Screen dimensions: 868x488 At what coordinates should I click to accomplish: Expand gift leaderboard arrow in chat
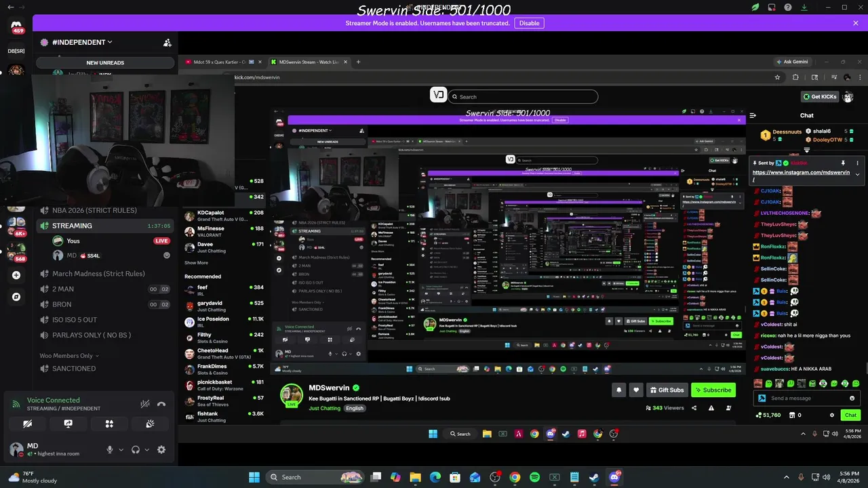807,150
